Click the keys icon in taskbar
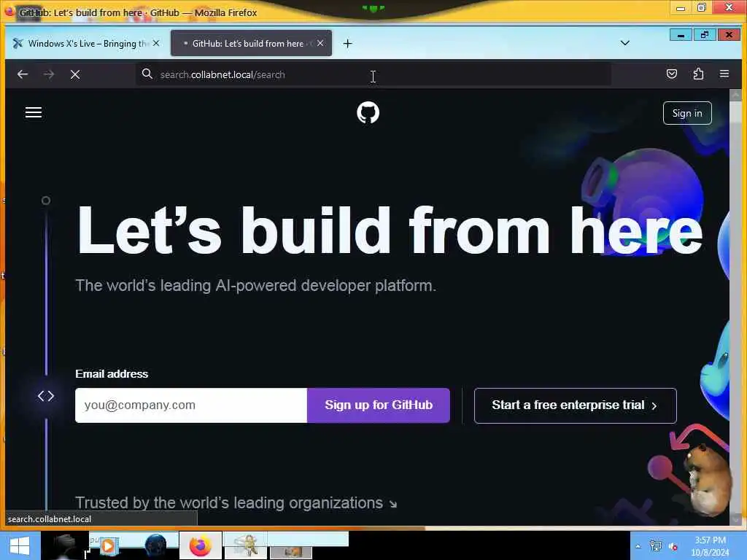 [x=246, y=545]
